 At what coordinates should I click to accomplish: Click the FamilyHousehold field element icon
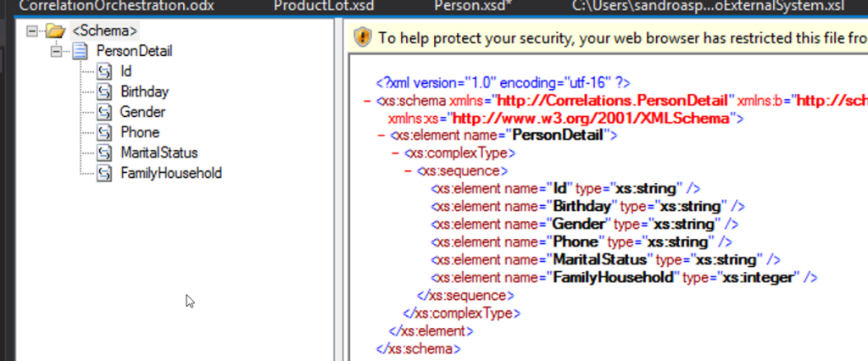coord(104,174)
